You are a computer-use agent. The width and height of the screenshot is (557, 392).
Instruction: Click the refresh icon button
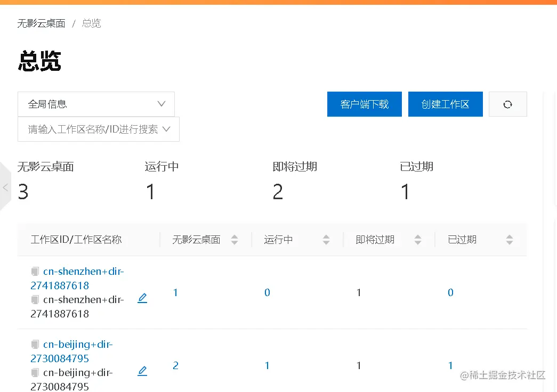tap(507, 104)
